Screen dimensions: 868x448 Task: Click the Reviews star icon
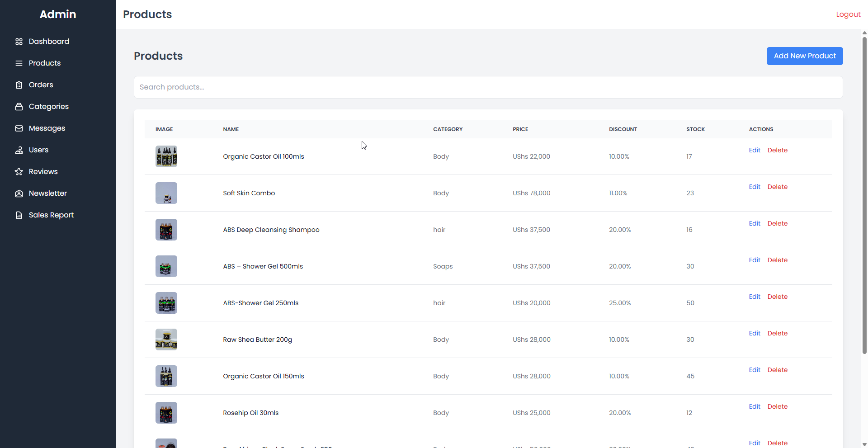click(19, 172)
